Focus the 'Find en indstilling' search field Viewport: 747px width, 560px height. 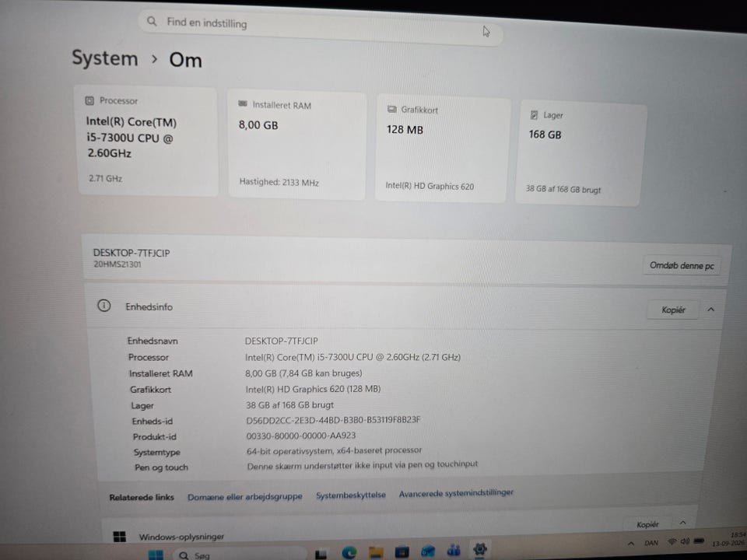pos(320,26)
